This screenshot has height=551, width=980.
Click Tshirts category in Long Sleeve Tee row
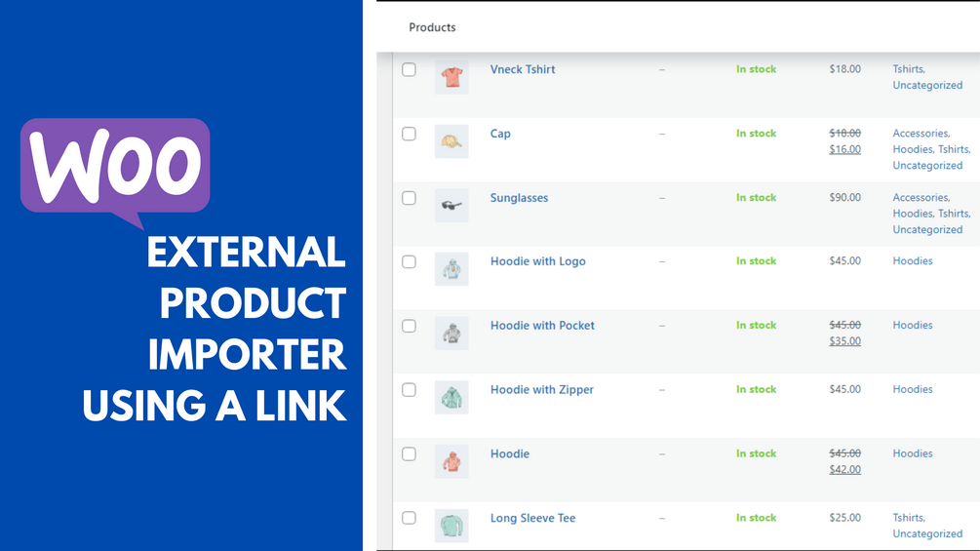point(909,518)
